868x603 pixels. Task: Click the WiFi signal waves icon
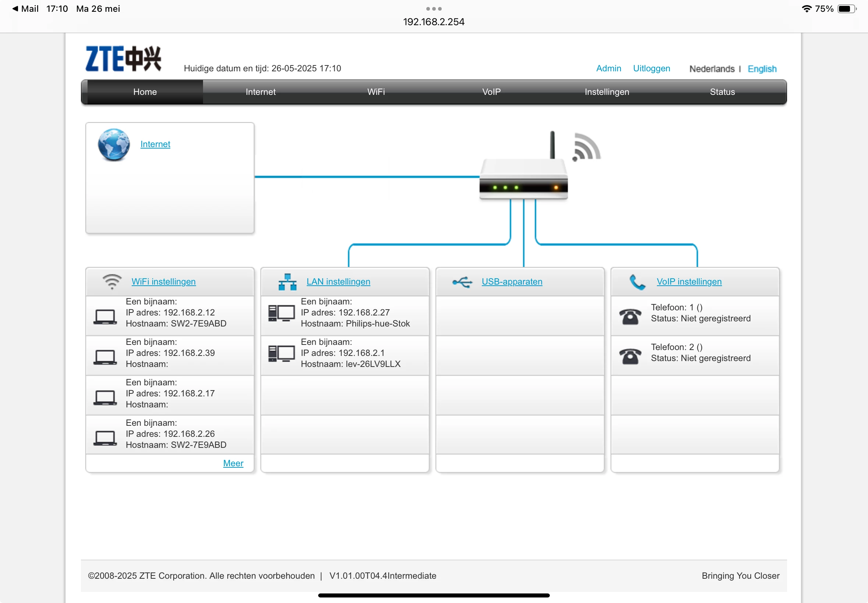pyautogui.click(x=586, y=147)
